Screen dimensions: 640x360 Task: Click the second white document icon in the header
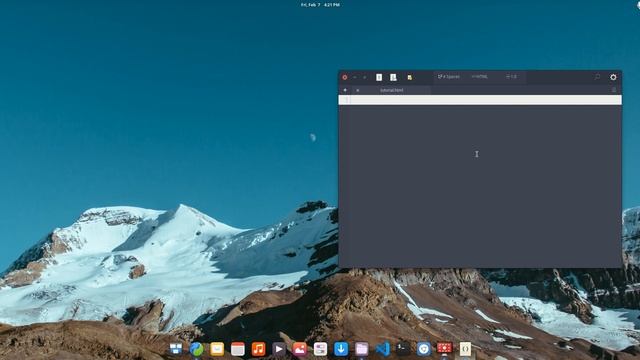(x=393, y=77)
